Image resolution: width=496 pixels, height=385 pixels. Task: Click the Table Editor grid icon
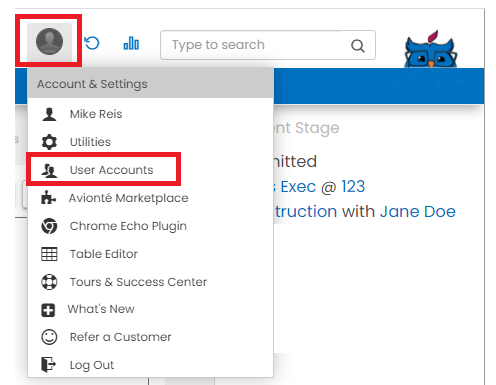49,254
